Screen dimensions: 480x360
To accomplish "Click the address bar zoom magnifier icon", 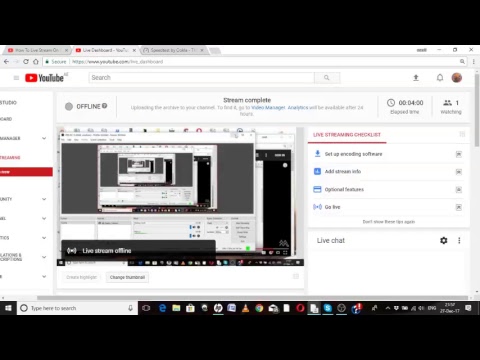I will (x=462, y=62).
